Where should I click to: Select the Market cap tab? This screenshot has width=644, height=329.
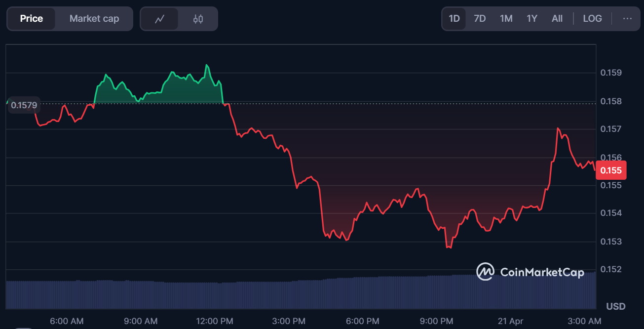click(94, 19)
